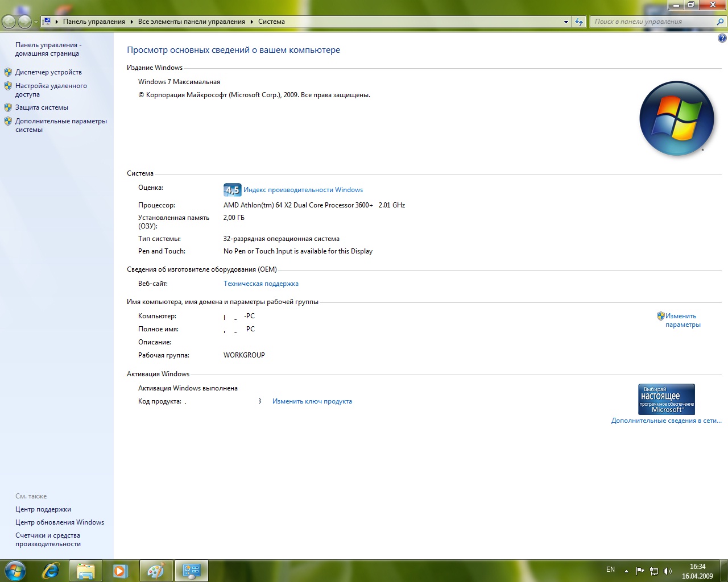Select the Система breadcrumb
This screenshot has width=728, height=582.
(x=271, y=22)
